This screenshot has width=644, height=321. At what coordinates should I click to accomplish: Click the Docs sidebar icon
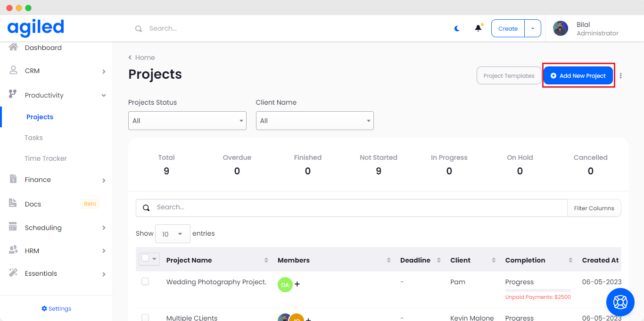[x=13, y=203]
